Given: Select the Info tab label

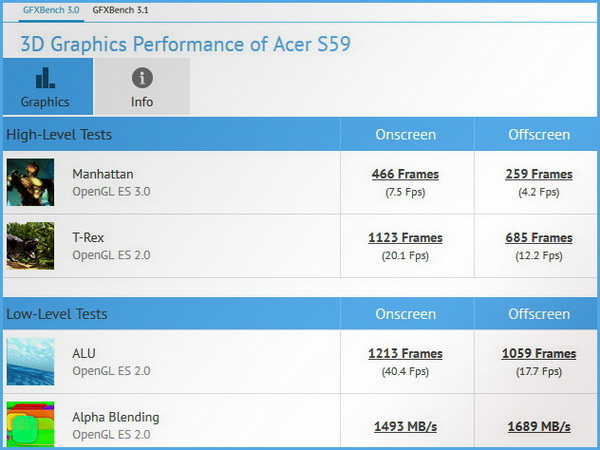Looking at the screenshot, I should (142, 102).
